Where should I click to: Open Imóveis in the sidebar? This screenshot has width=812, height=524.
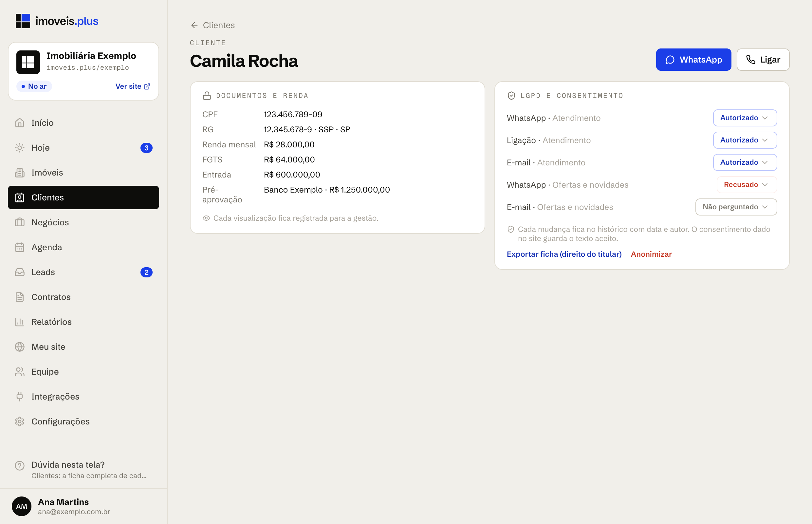[83, 173]
